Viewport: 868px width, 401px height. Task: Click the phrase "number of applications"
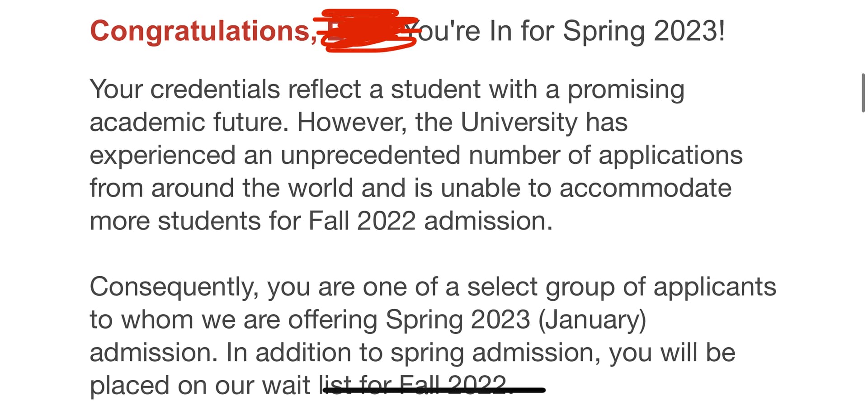[606, 156]
